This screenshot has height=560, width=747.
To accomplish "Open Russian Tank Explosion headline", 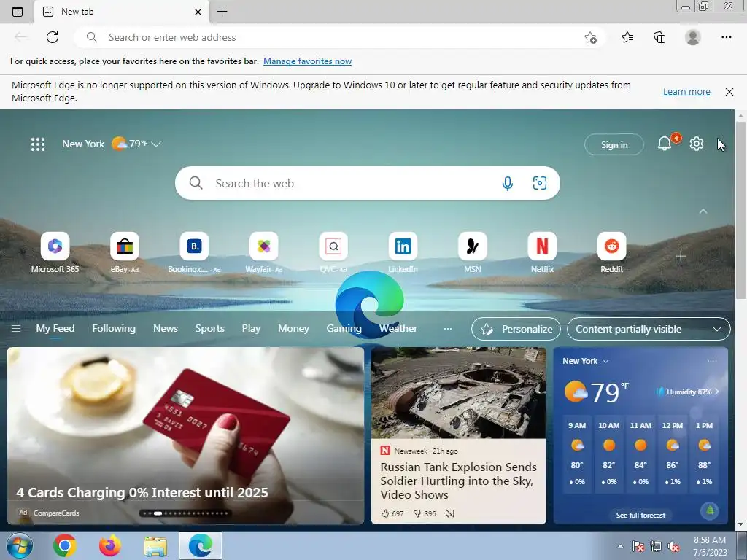I will [458, 481].
